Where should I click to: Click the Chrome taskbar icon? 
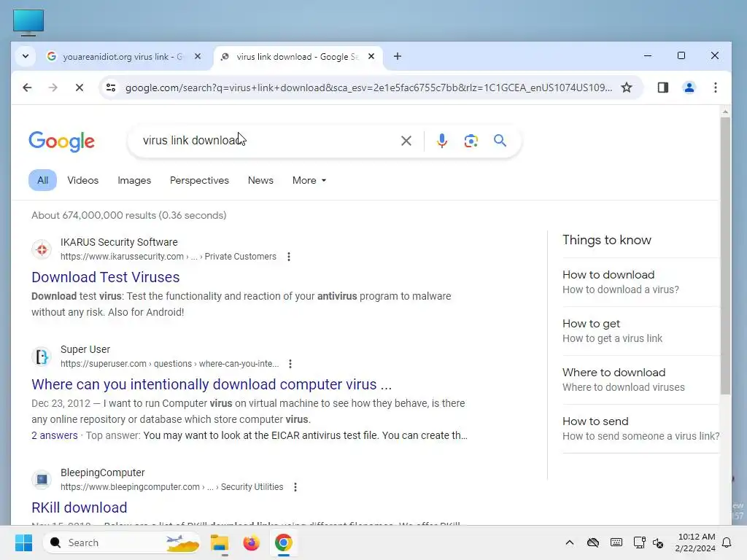[283, 542]
